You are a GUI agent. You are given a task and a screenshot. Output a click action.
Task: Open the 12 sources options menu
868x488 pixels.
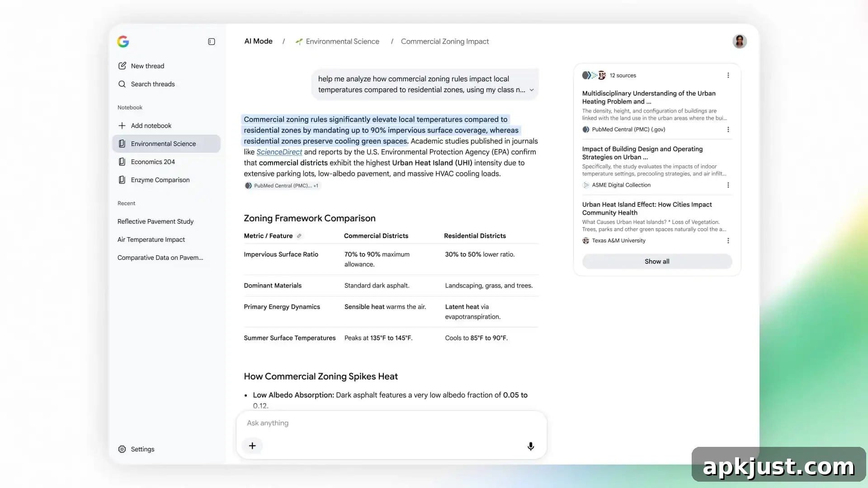point(728,75)
